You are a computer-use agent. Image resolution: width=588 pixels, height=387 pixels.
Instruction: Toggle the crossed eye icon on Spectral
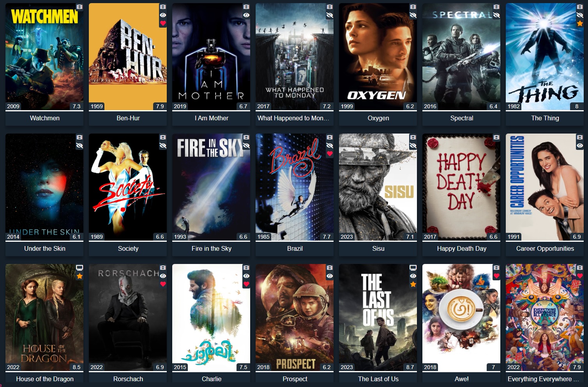tap(496, 15)
